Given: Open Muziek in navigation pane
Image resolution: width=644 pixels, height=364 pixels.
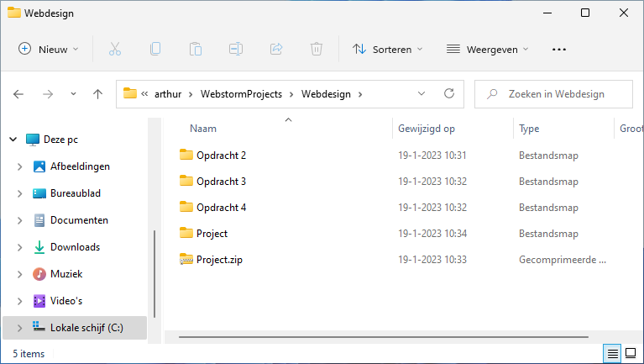Looking at the screenshot, I should pos(66,274).
